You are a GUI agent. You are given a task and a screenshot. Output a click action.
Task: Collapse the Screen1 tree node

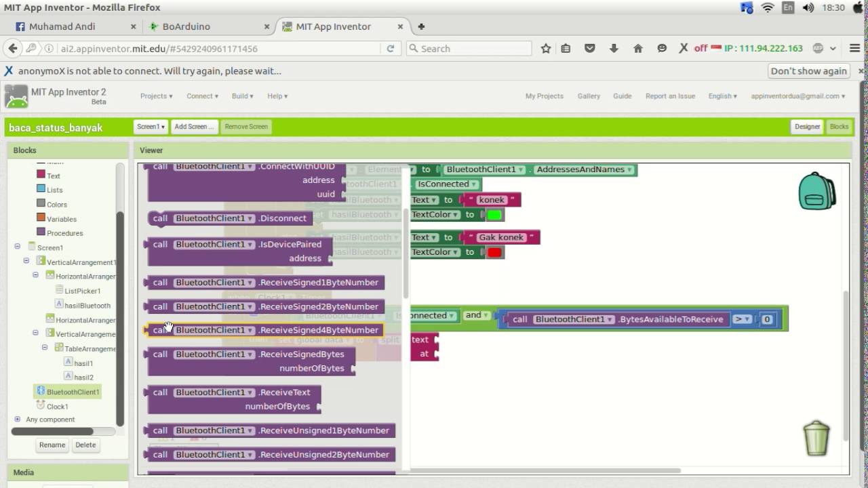[18, 247]
